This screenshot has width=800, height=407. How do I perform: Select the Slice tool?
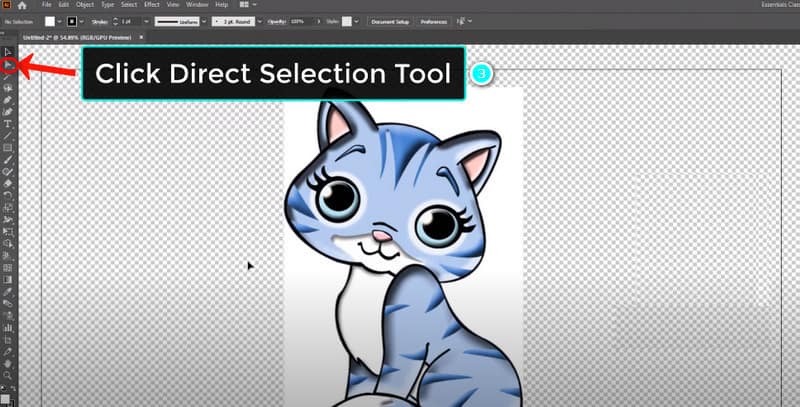(x=8, y=351)
